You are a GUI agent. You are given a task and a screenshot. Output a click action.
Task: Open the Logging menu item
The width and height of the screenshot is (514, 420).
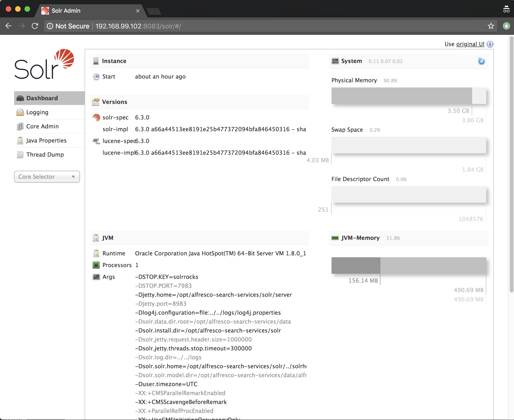(x=37, y=112)
